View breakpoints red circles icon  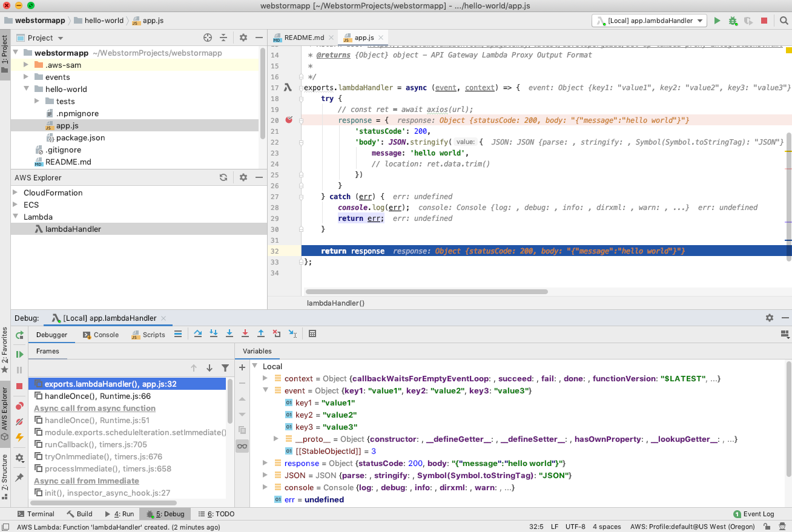tap(19, 406)
